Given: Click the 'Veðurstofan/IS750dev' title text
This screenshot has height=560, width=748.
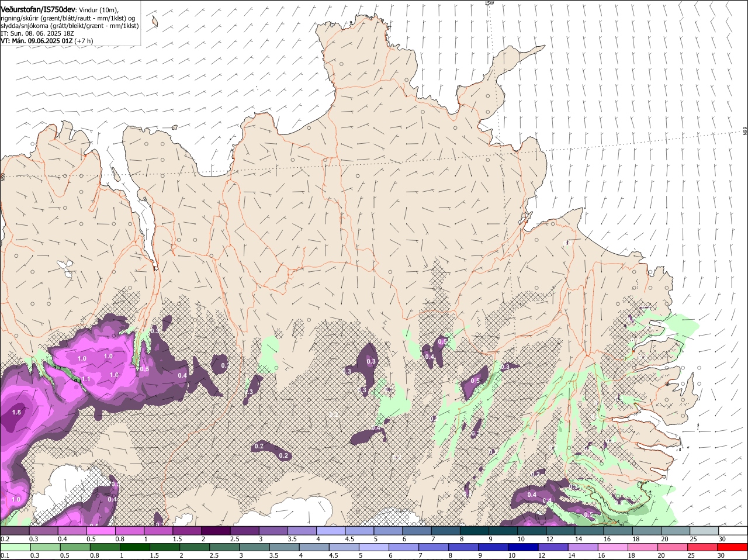Looking at the screenshot, I should [x=37, y=10].
